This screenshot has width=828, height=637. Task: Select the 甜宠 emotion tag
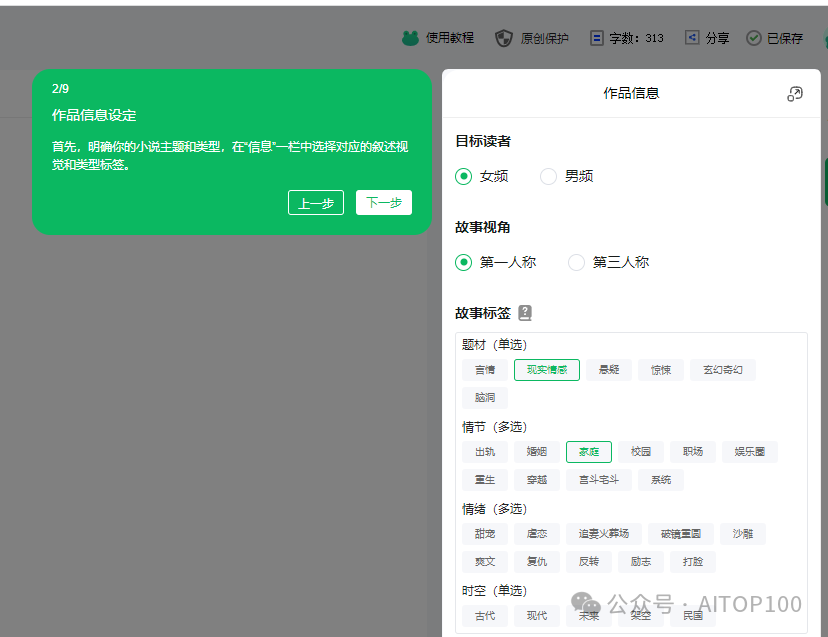[484, 533]
